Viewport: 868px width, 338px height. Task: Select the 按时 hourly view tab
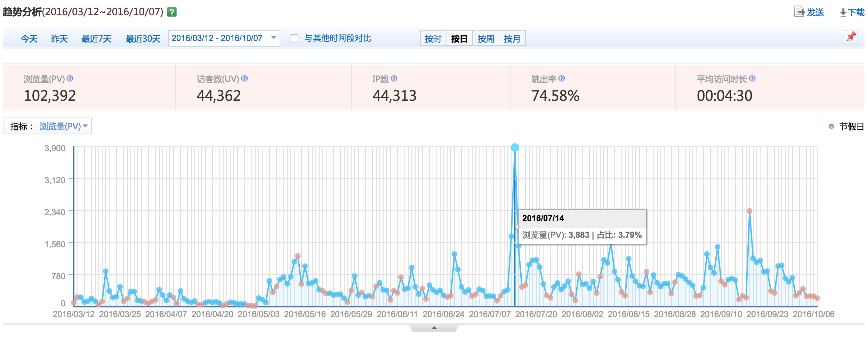coord(433,39)
